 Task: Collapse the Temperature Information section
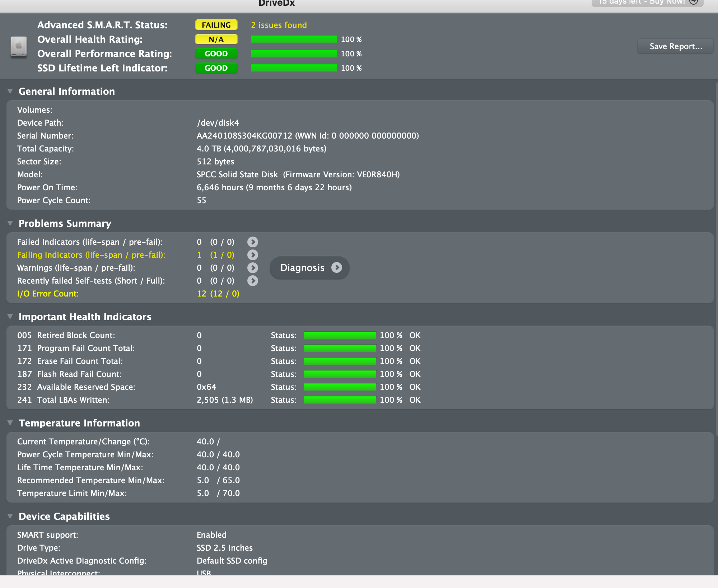tap(10, 423)
